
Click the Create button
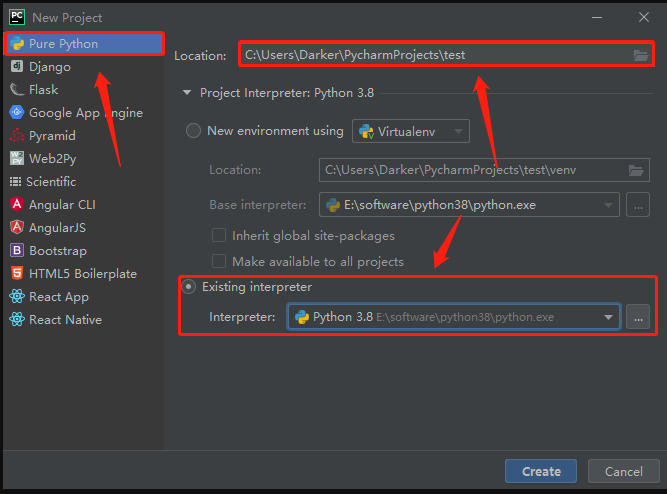point(541,471)
